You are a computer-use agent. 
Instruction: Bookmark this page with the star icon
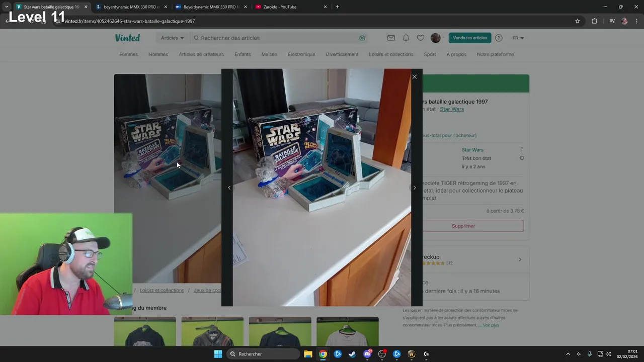pos(578,21)
